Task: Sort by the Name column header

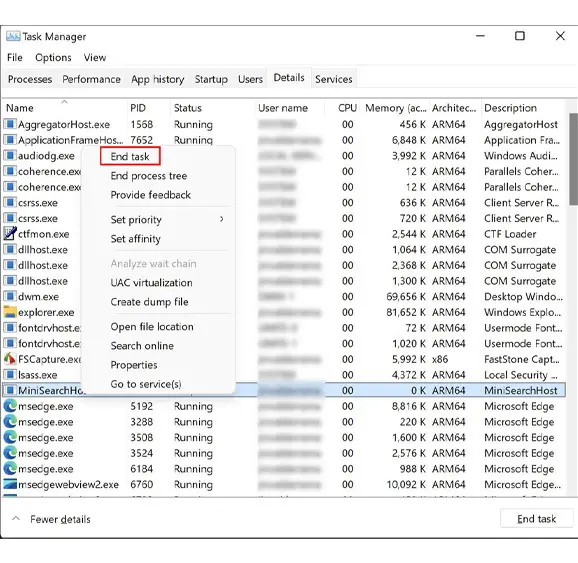Action: pos(65,108)
